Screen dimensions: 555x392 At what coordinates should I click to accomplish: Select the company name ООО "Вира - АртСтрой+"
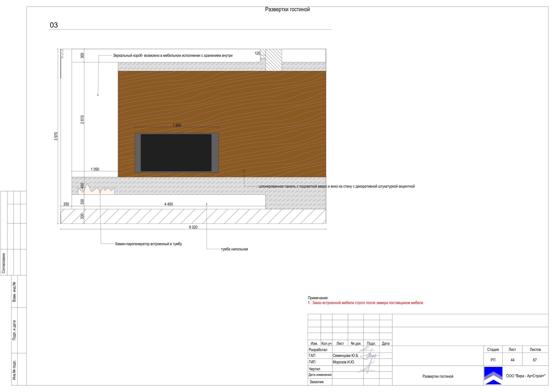click(x=526, y=376)
